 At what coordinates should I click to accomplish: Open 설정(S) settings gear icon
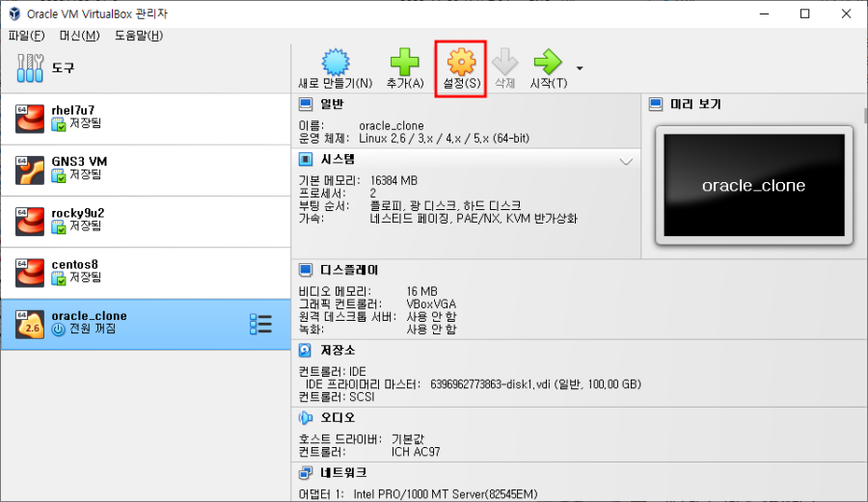click(x=461, y=62)
